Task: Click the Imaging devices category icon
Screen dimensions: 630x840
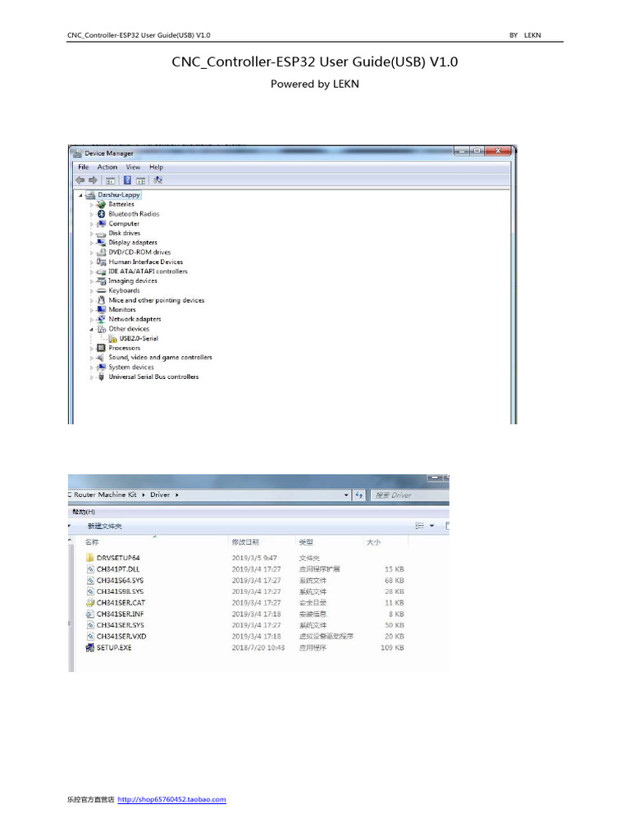Action: click(101, 281)
